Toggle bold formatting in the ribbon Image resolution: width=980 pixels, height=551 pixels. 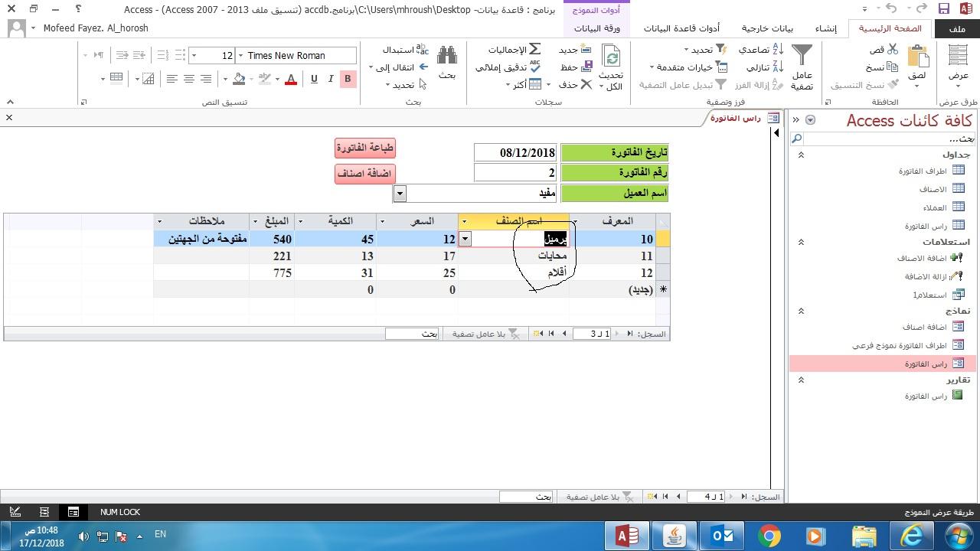(x=348, y=79)
